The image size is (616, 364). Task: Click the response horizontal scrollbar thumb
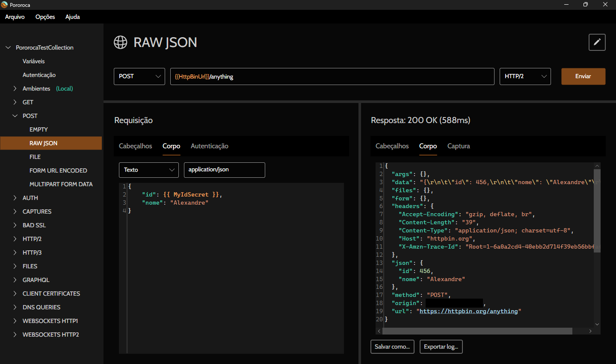(477, 331)
